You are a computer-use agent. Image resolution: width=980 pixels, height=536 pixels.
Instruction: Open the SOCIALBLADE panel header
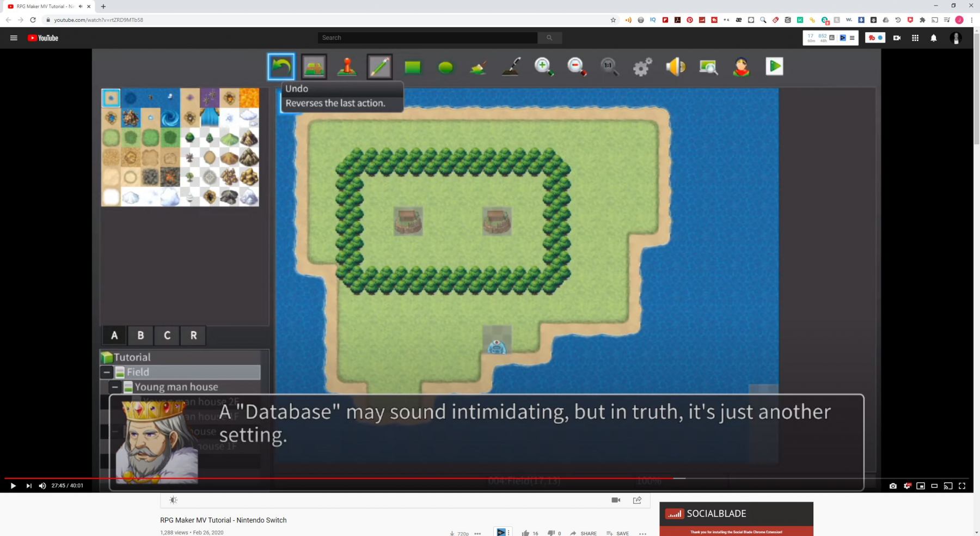coord(736,514)
